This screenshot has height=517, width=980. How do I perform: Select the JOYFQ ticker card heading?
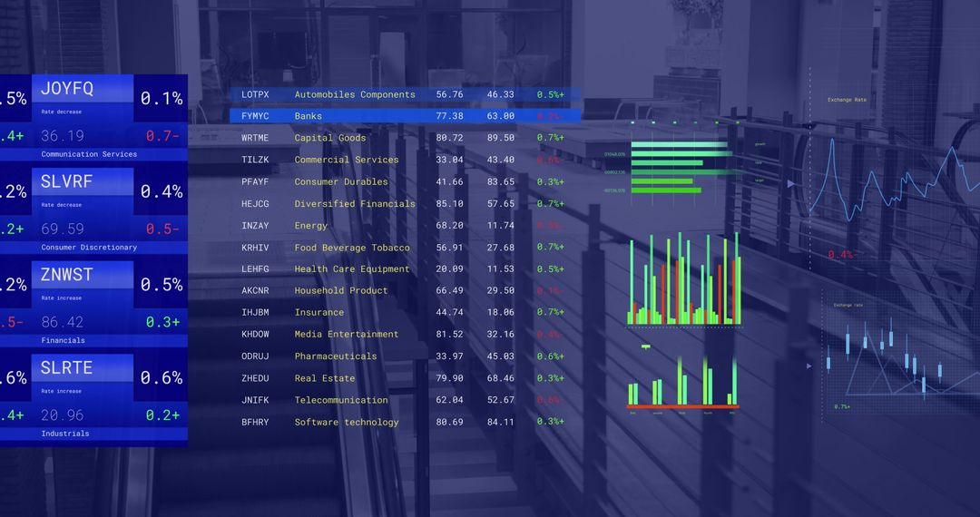click(x=67, y=89)
